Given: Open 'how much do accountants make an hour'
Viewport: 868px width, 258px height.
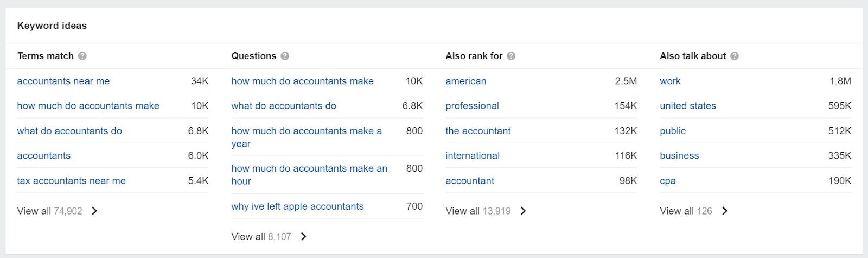Looking at the screenshot, I should [x=310, y=174].
